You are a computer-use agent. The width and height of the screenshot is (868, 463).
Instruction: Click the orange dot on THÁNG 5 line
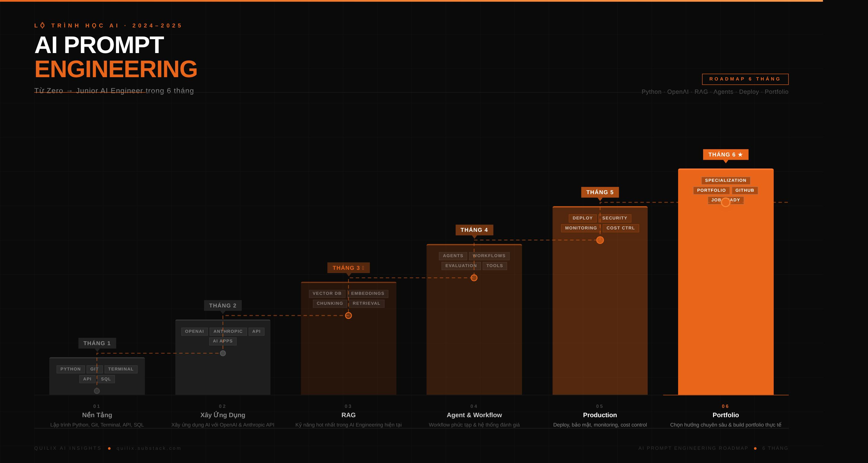[x=600, y=240]
